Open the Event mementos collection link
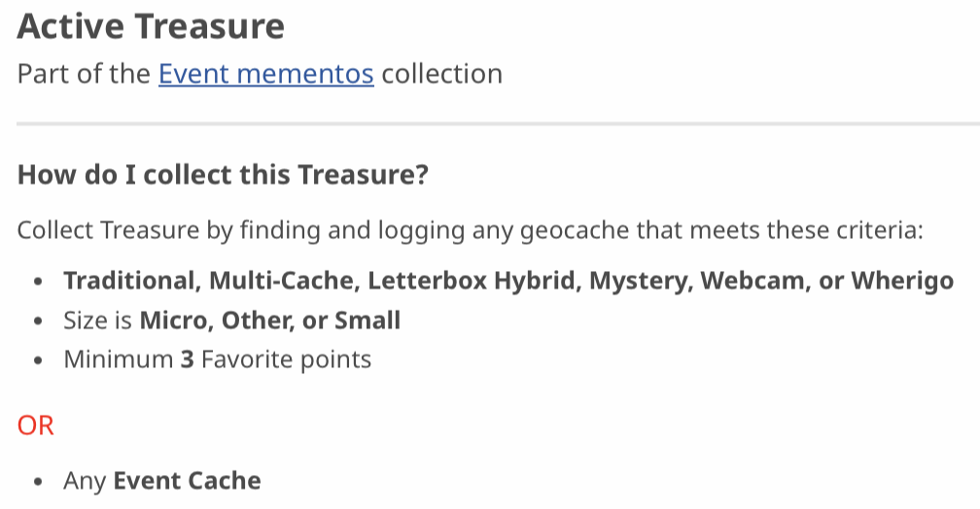 [266, 74]
